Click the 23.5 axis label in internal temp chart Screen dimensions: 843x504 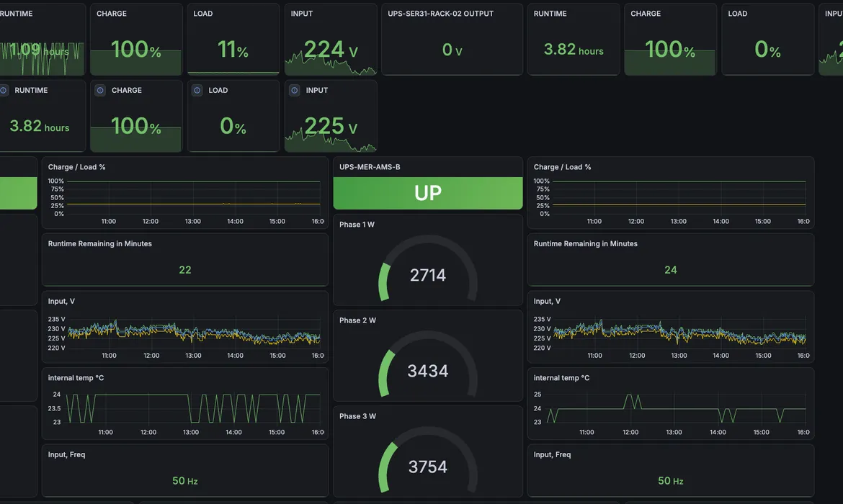point(54,408)
